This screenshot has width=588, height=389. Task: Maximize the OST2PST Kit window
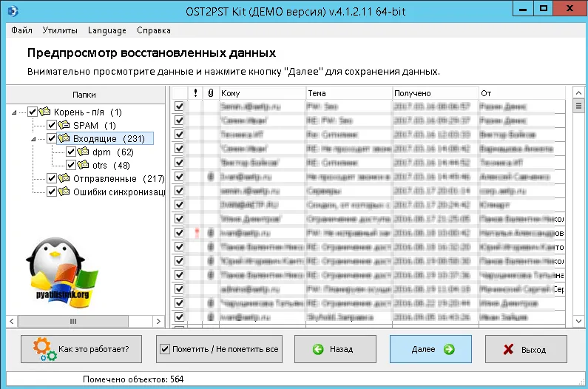[x=544, y=8]
